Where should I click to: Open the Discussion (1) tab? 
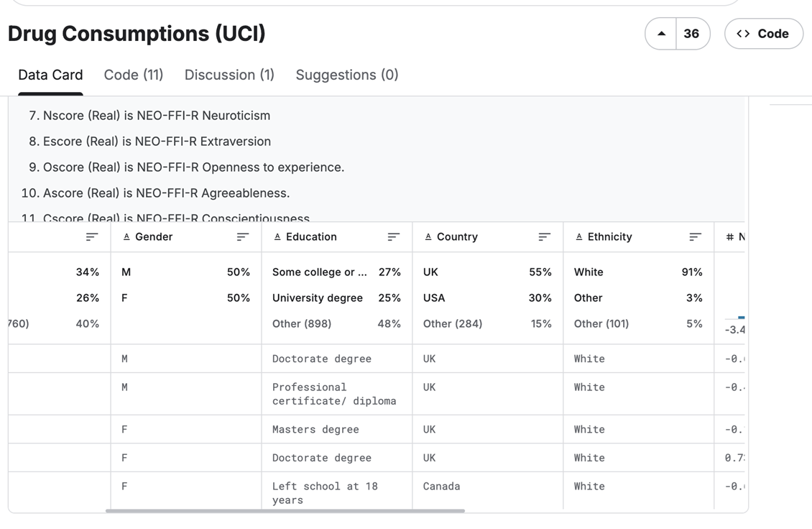point(229,75)
